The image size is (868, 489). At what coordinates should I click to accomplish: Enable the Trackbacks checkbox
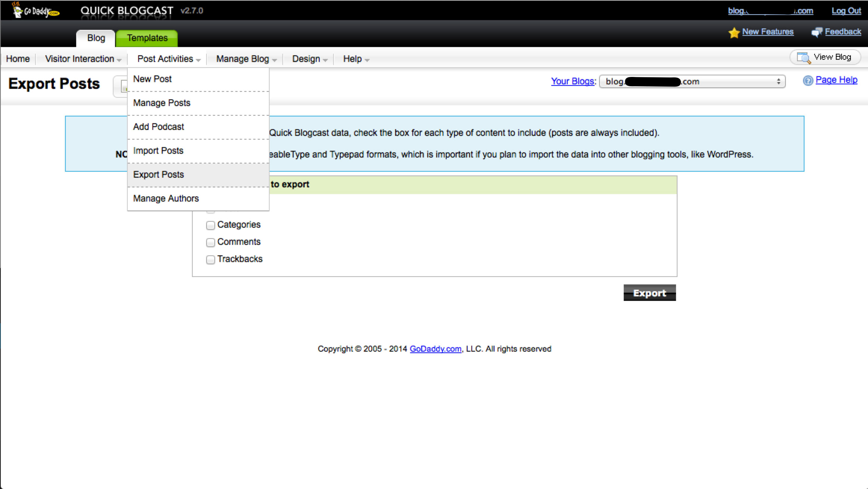pos(211,259)
